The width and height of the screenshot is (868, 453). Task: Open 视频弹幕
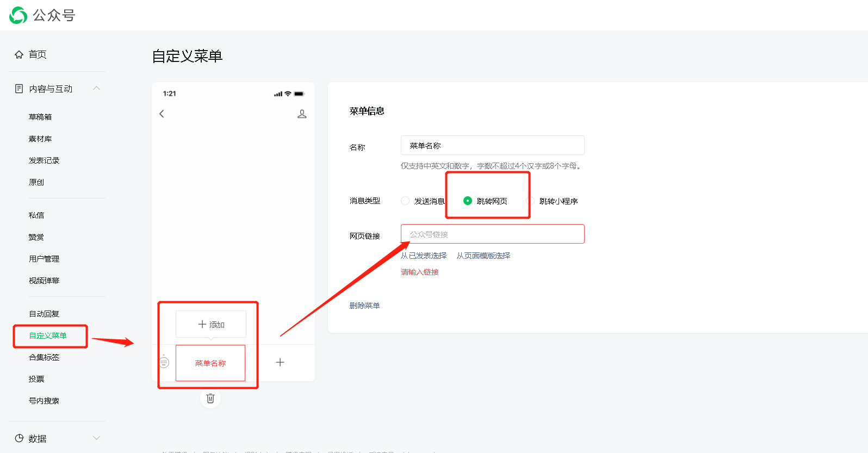click(44, 281)
